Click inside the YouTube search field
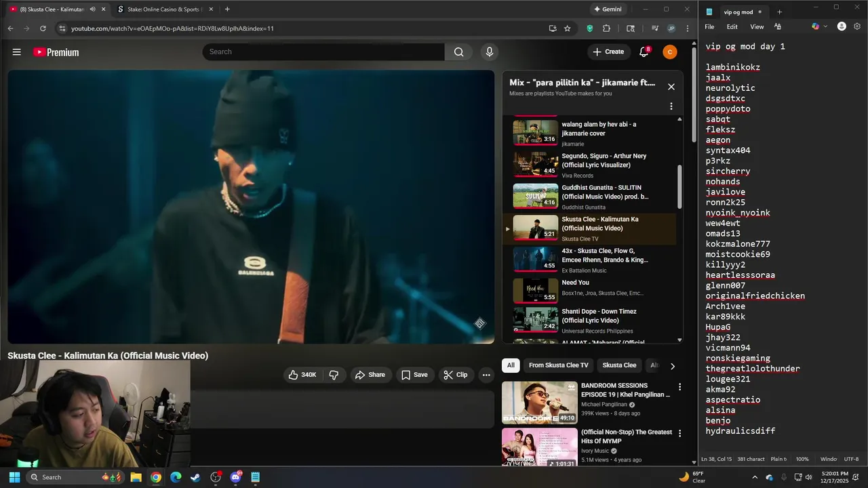868x488 pixels. click(323, 52)
